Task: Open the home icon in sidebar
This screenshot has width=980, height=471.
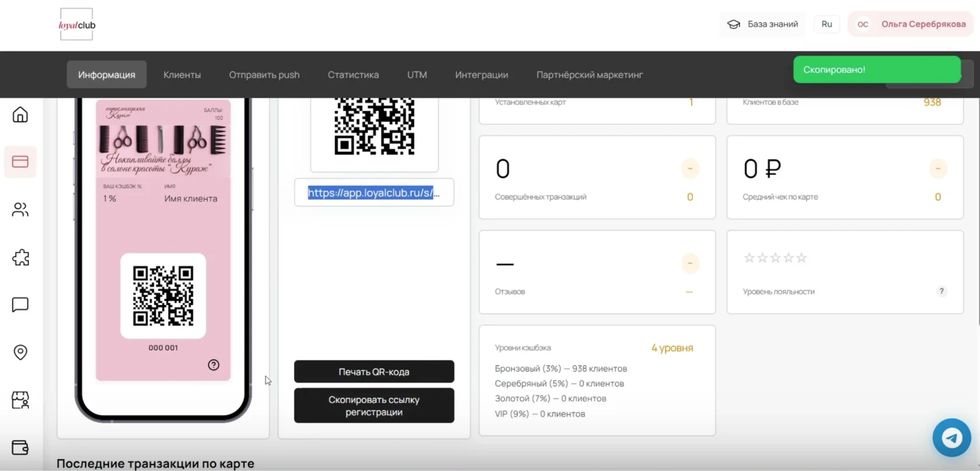Action: (20, 114)
